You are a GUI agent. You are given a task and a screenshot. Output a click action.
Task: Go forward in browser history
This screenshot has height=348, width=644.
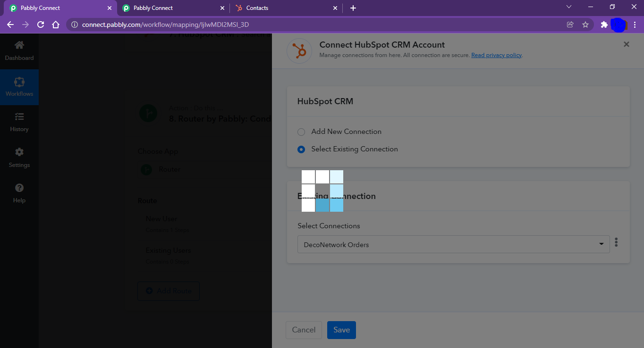[x=25, y=25]
